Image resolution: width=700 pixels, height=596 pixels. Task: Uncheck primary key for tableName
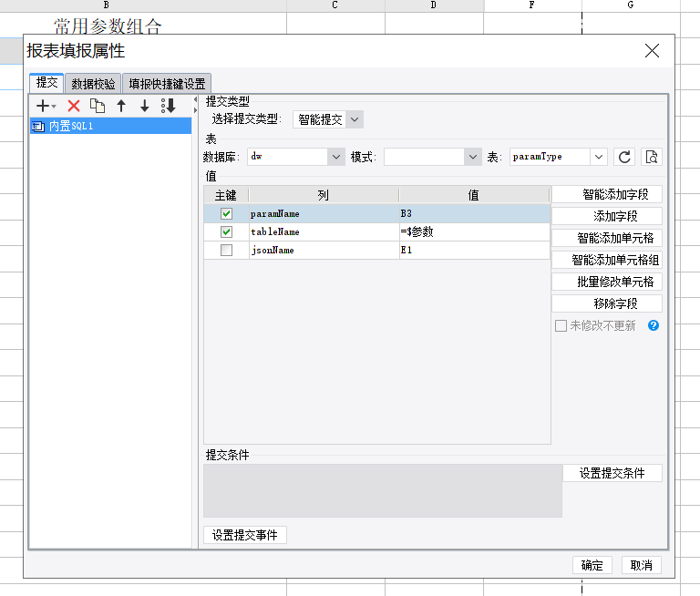click(226, 231)
